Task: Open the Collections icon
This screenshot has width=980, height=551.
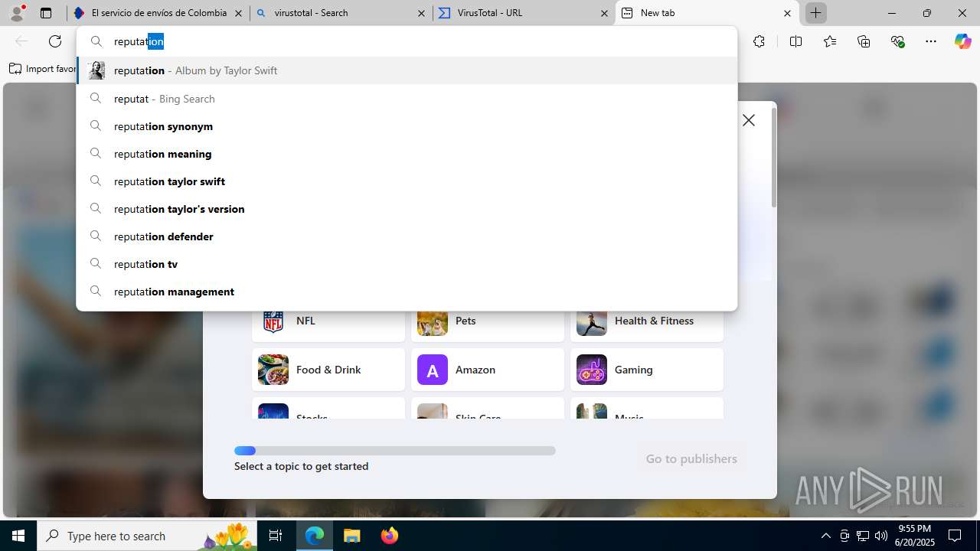Action: pyautogui.click(x=864, y=41)
